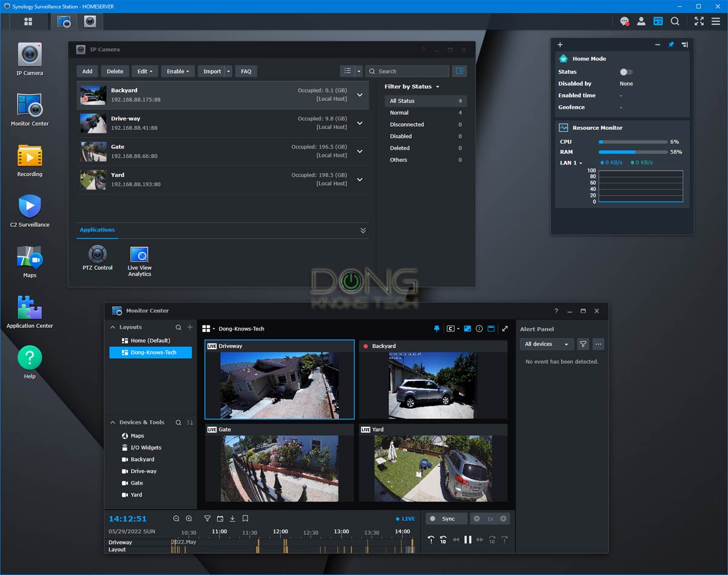Open the IP Camera desktop shortcut
728x575 pixels.
point(29,59)
